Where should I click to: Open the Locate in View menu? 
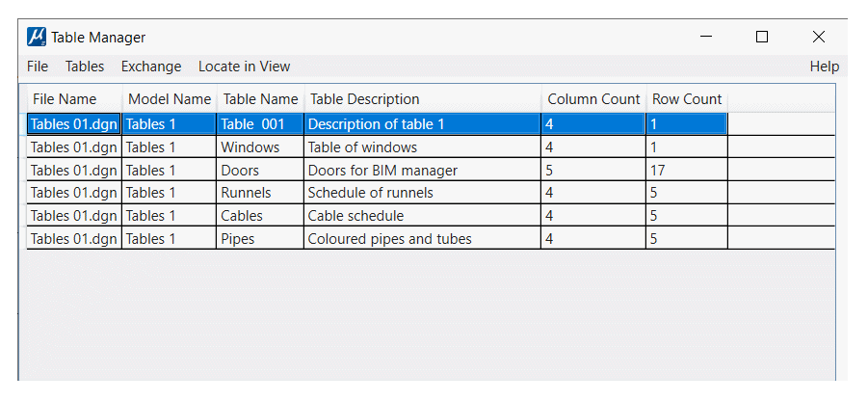(x=244, y=67)
